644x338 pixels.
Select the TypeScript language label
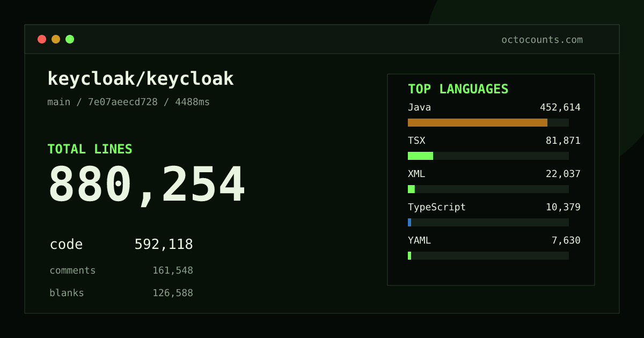point(437,207)
